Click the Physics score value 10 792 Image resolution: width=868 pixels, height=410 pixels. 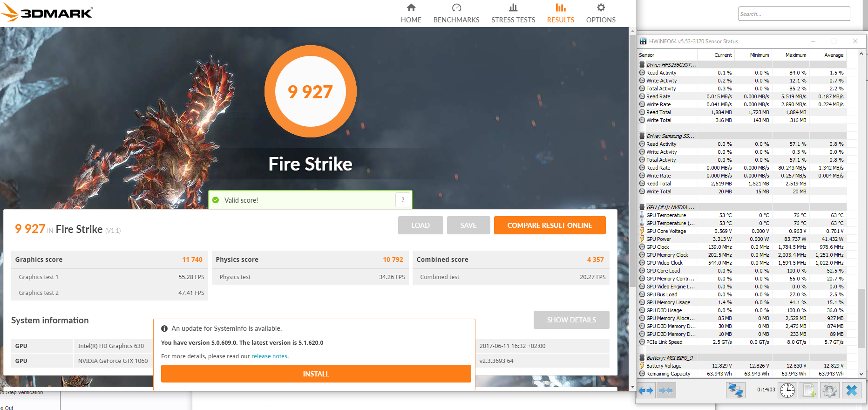[393, 260]
